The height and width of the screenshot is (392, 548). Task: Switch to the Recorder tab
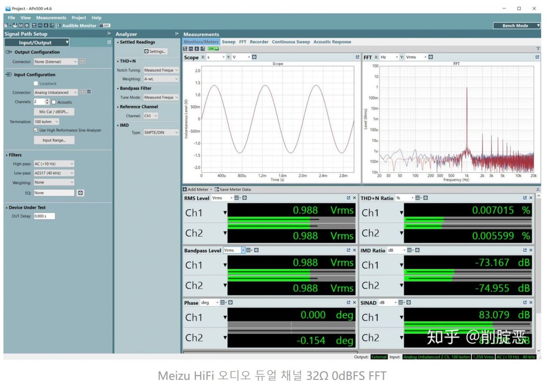coord(259,42)
